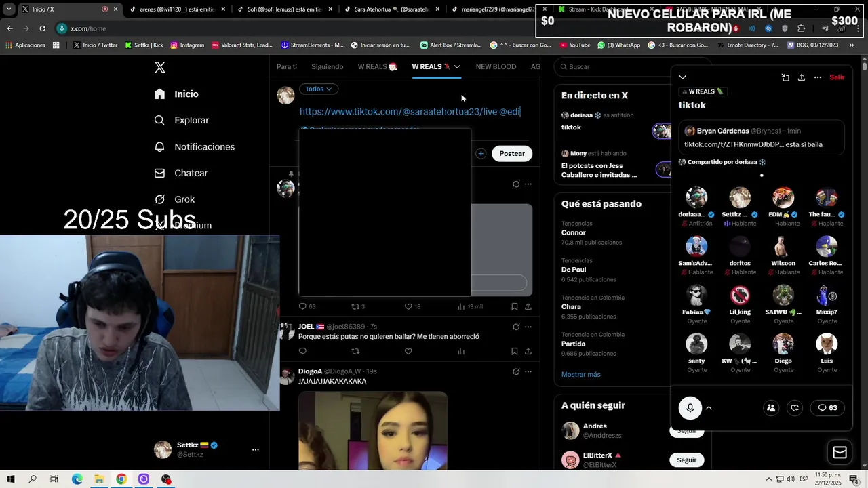Click the Postear button
This screenshot has height=488, width=868.
pyautogui.click(x=512, y=154)
